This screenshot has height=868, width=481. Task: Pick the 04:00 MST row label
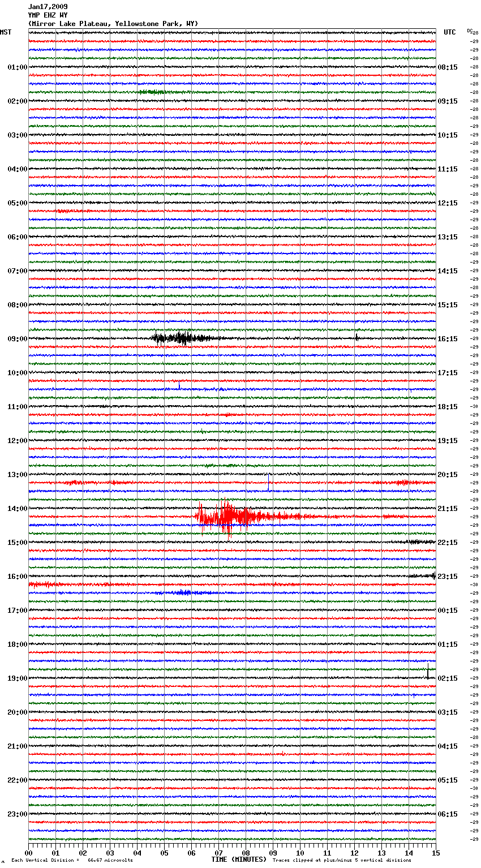click(x=17, y=169)
